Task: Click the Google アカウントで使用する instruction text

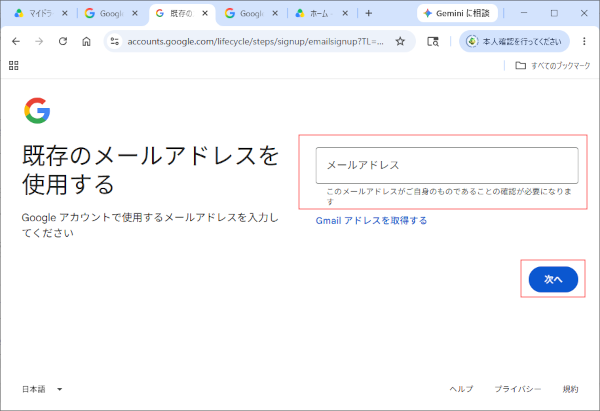Action: tap(150, 225)
